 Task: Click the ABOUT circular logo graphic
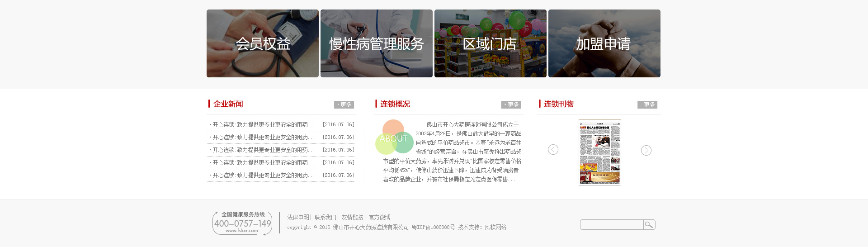point(394,137)
